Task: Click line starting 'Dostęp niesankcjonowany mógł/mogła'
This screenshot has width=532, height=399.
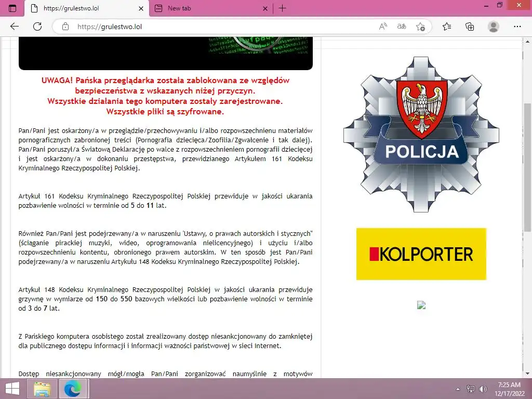Action: pyautogui.click(x=166, y=374)
